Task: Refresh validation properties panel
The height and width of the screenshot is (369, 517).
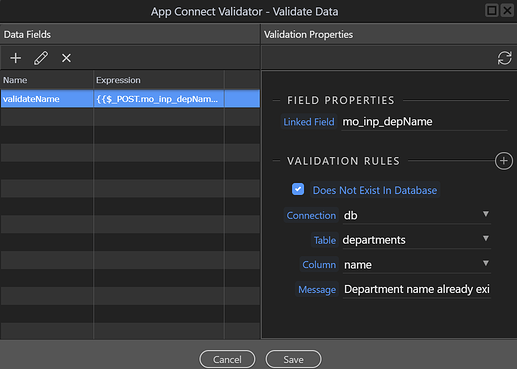Action: point(504,58)
